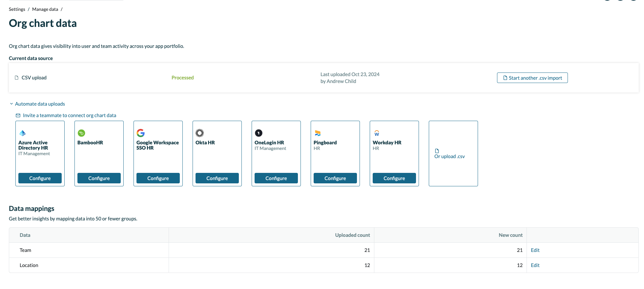This screenshot has height=289, width=644.
Task: Click the Azure Active Directory logo icon
Action: coord(22,133)
